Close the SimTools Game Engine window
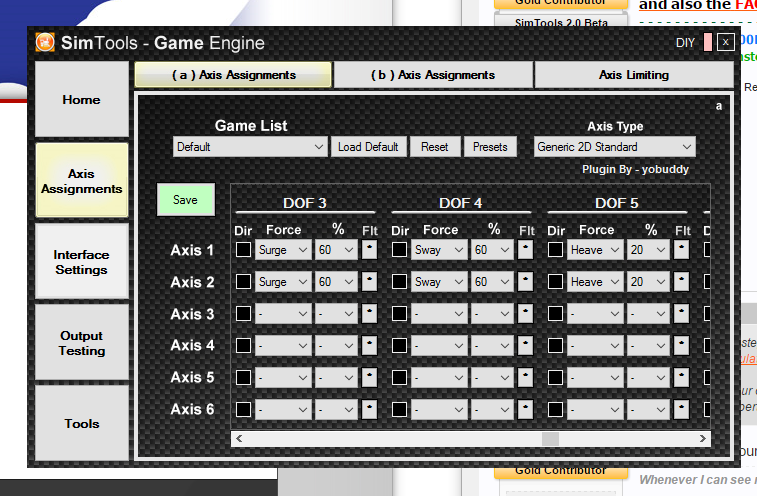757x496 pixels. point(726,43)
